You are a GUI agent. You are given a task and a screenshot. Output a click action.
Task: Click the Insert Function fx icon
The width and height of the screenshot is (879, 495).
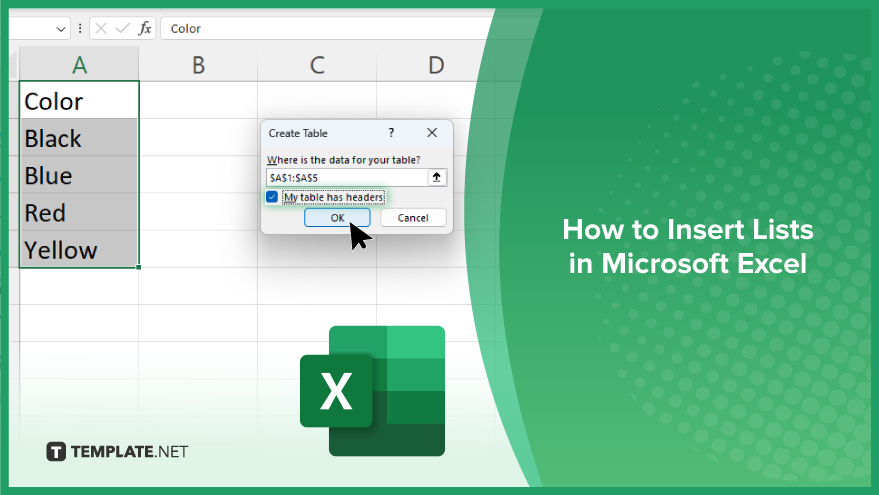tap(145, 28)
